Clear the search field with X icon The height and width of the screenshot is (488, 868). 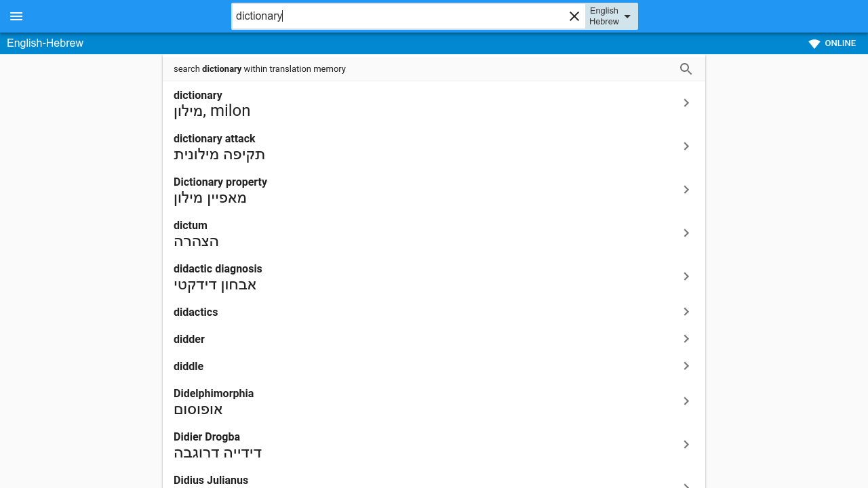click(x=574, y=16)
